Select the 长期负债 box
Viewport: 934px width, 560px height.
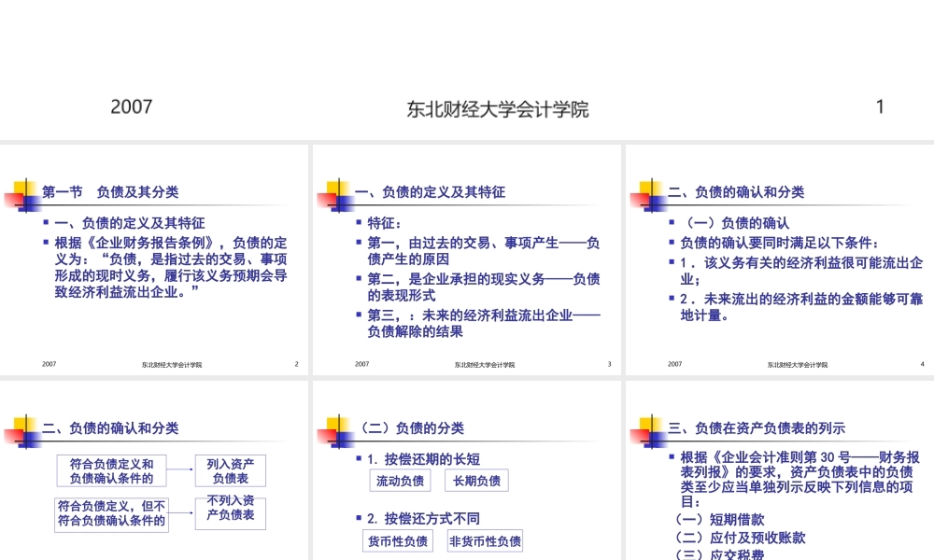tap(476, 481)
